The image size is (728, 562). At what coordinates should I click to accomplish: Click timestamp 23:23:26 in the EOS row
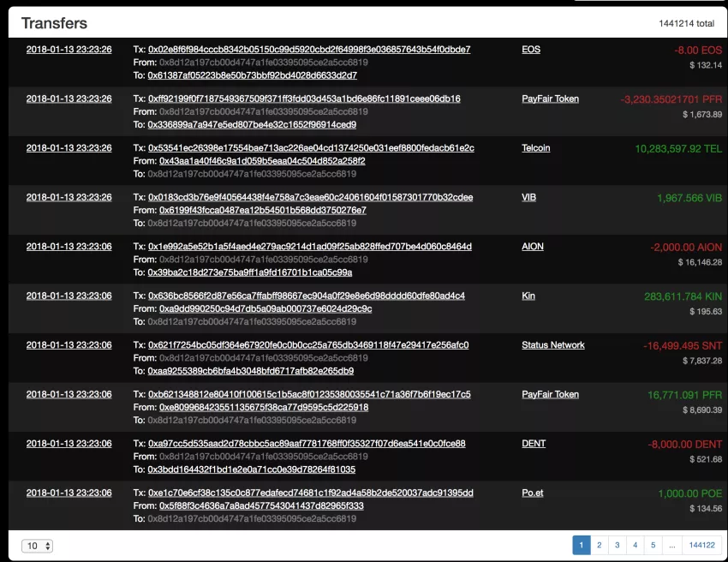coord(69,49)
